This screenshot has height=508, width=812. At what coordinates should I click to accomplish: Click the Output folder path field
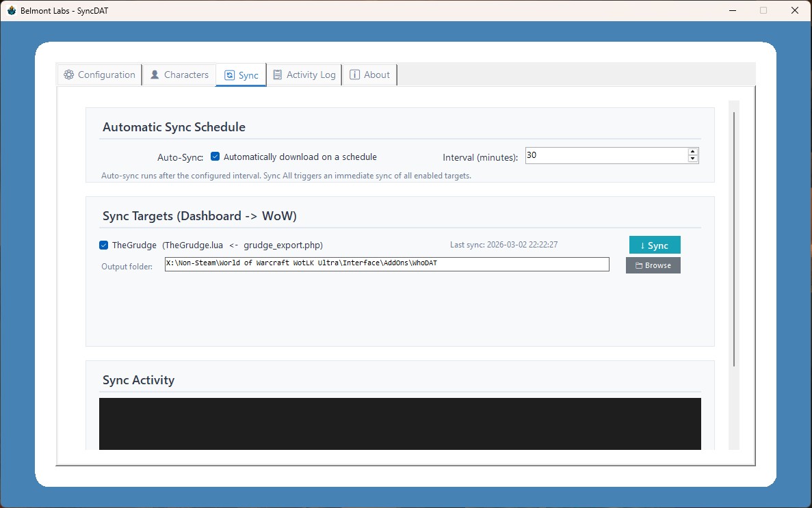(387, 265)
